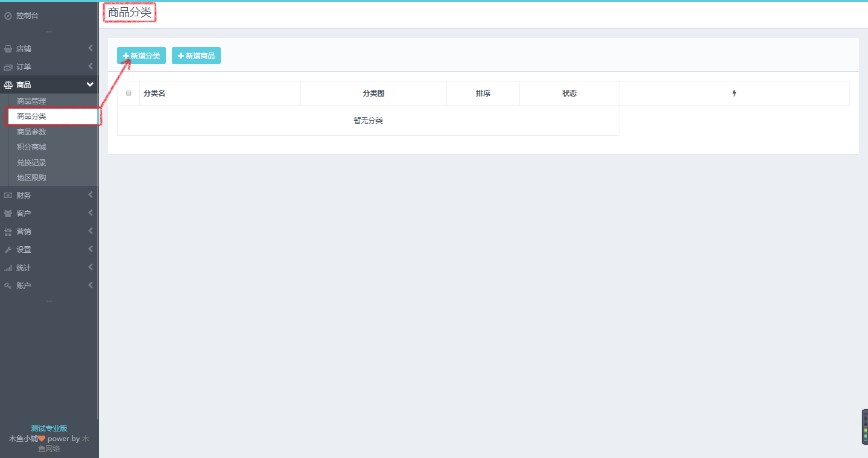Image resolution: width=868 pixels, height=458 pixels.
Task: Click the 设置 wrench icon
Action: click(x=8, y=250)
